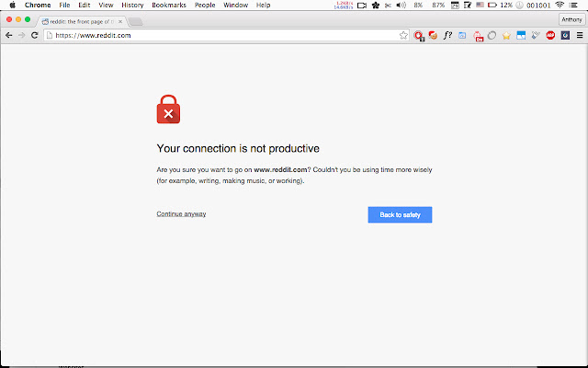The width and height of the screenshot is (588, 368).
Task: Click the yellow star extension icon
Action: pyautogui.click(x=506, y=36)
